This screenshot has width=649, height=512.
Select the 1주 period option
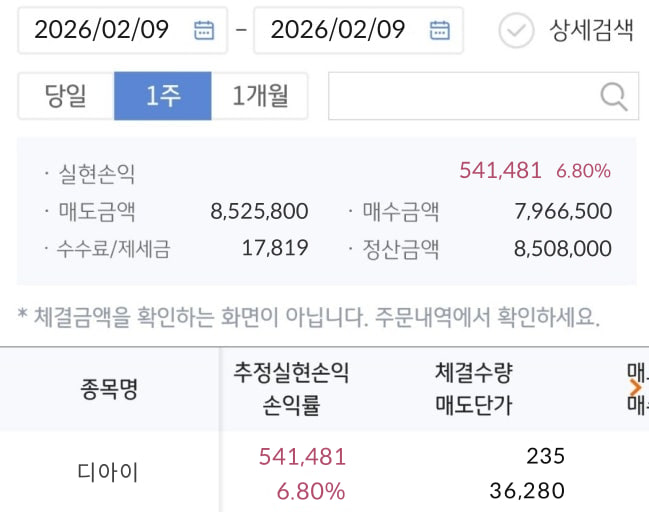point(163,96)
